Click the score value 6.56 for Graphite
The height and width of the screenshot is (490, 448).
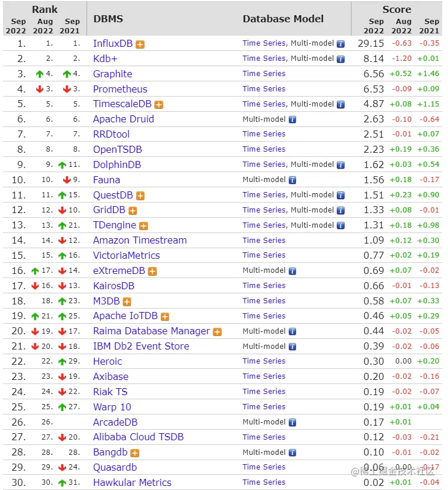(374, 74)
